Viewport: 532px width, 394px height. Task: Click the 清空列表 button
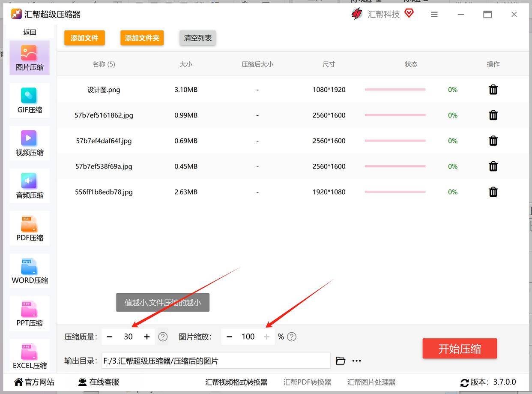(x=197, y=38)
